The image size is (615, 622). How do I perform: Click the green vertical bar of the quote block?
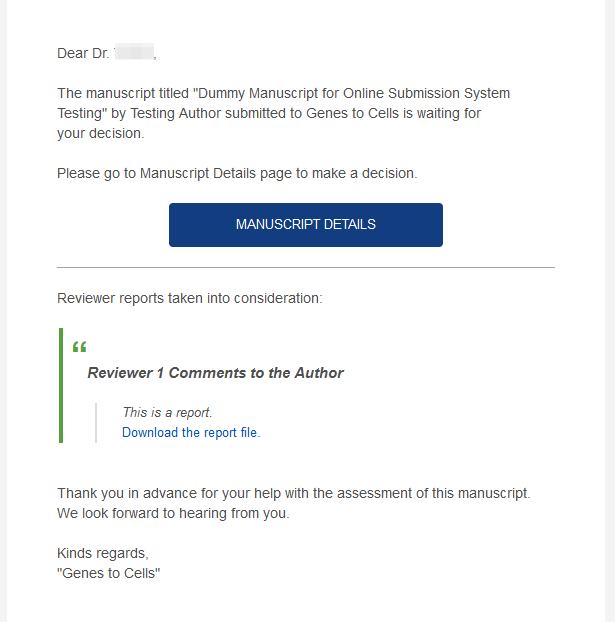click(61, 385)
